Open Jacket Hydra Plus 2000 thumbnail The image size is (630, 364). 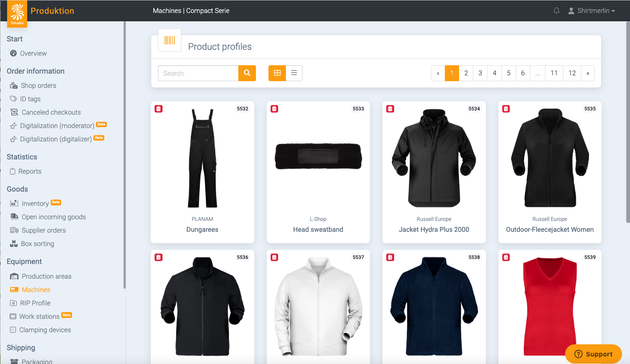[434, 158]
